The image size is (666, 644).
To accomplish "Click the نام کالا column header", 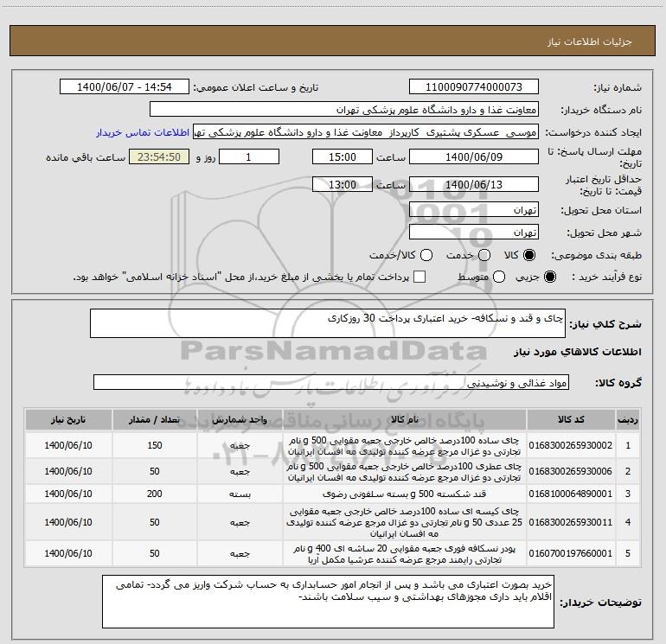I will 405,419.
